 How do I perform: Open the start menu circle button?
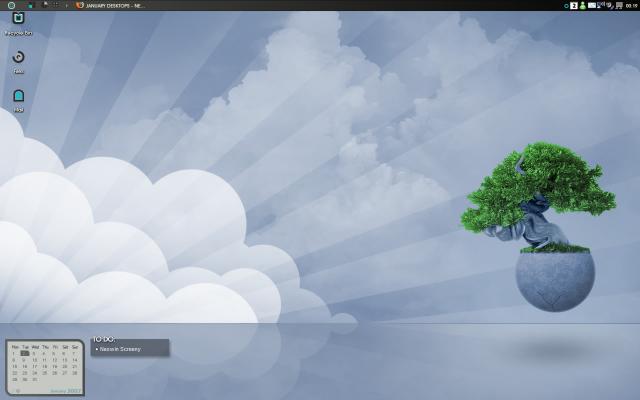point(11,5)
